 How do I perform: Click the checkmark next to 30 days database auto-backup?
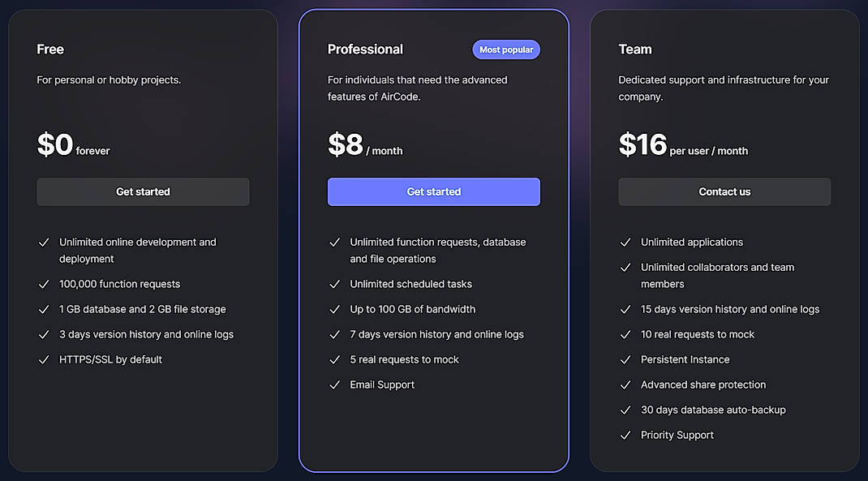(x=625, y=410)
